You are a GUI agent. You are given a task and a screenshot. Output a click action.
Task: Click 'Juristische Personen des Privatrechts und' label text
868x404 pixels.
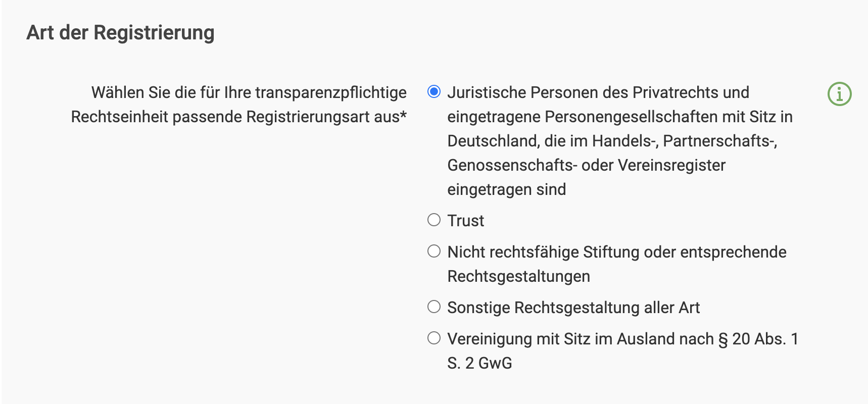tap(598, 92)
